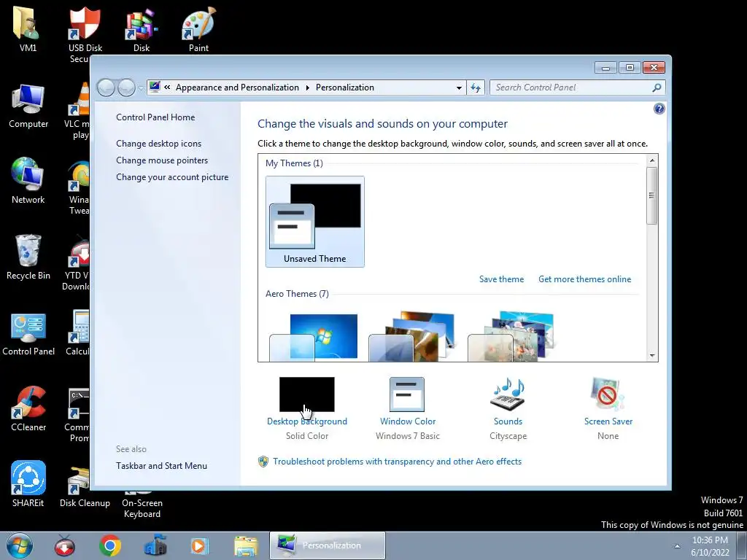Launch CCleaner from the desktop
The image size is (747, 560).
28,408
